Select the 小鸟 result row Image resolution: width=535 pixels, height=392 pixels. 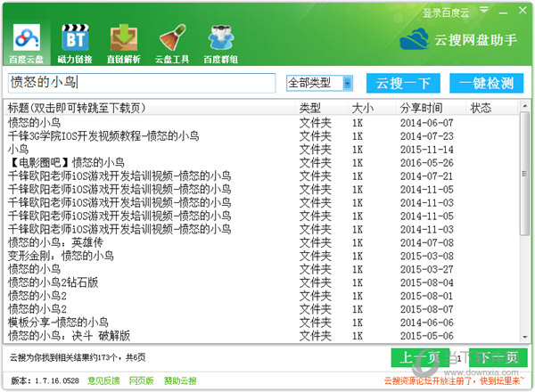261,149
